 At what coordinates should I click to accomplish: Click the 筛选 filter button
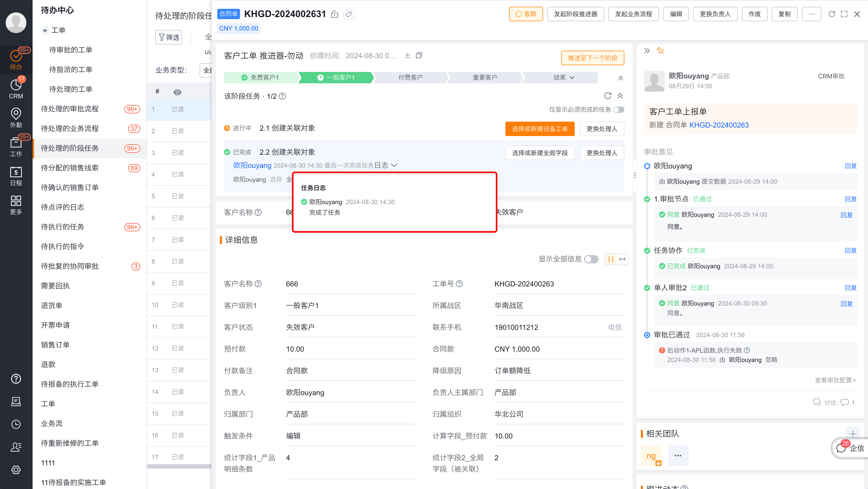tap(168, 37)
